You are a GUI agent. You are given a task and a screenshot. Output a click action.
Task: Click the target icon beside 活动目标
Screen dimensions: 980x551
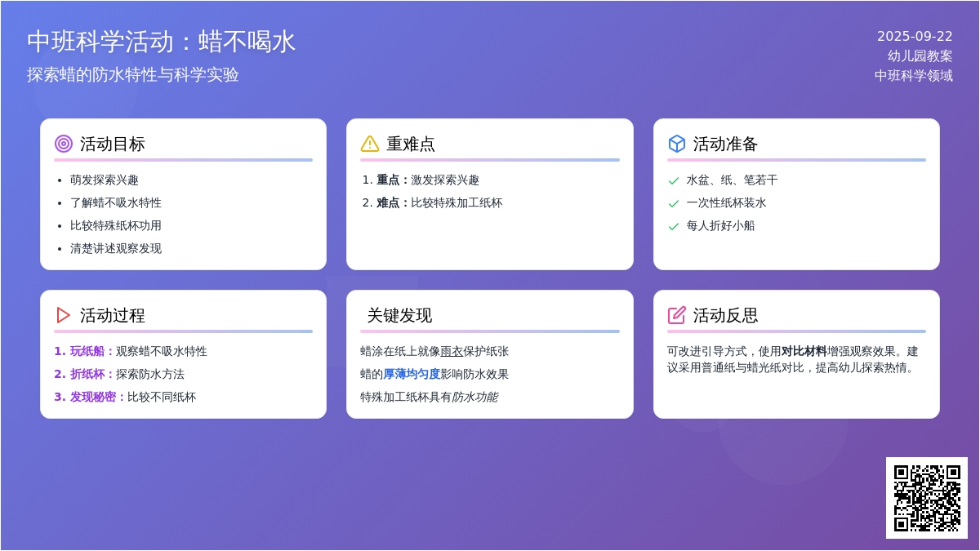click(64, 144)
